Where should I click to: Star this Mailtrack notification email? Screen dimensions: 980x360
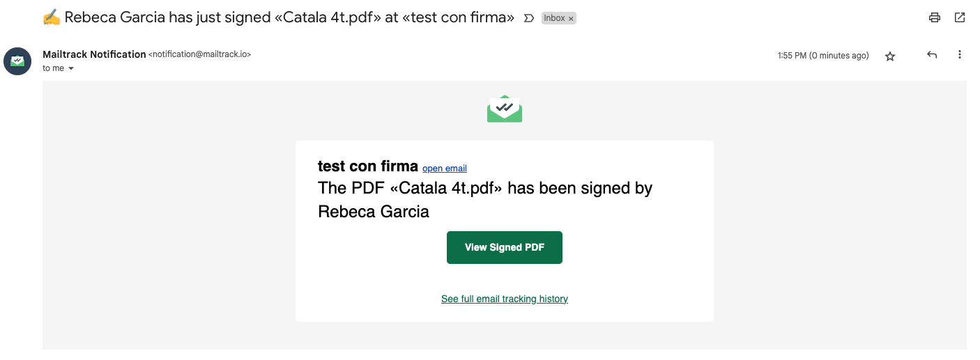click(890, 56)
